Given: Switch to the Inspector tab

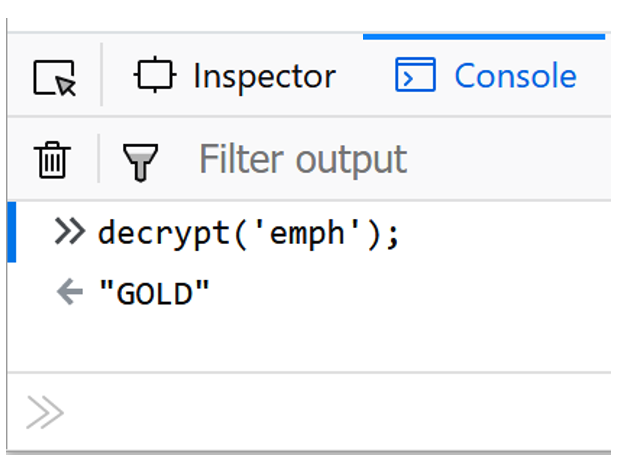Looking at the screenshot, I should coord(264,76).
